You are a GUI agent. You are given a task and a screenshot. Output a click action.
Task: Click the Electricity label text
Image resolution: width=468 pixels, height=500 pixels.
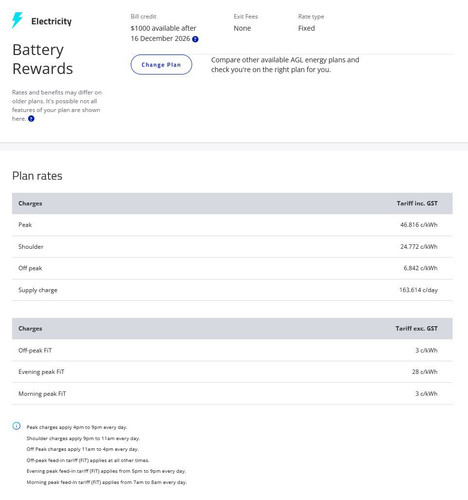51,21
